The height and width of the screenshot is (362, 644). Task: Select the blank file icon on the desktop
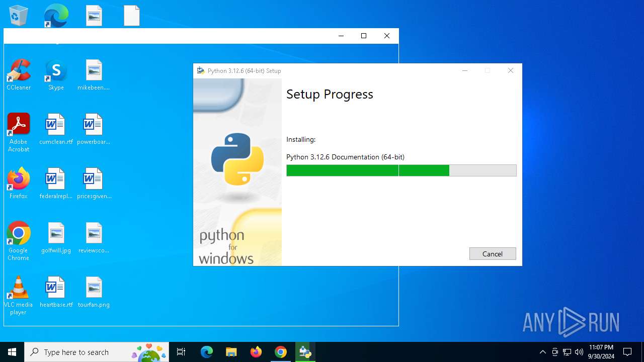[x=132, y=16]
